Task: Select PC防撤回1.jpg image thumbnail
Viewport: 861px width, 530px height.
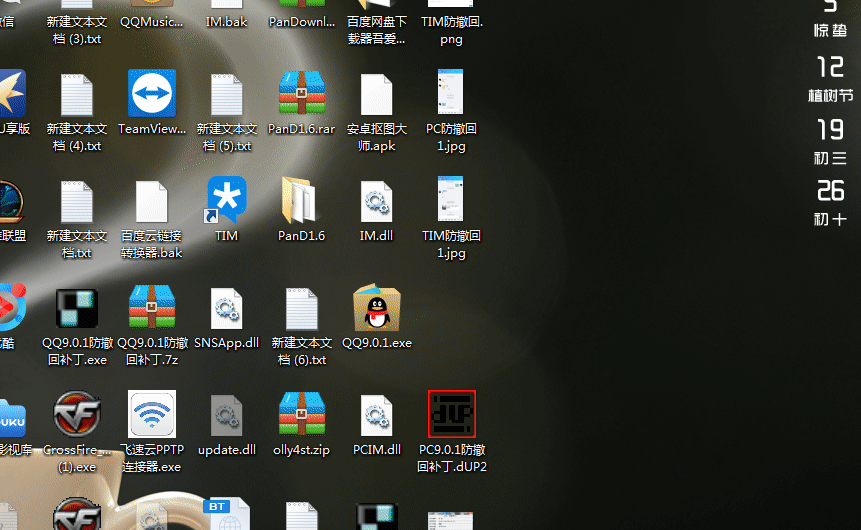Action: 450,91
